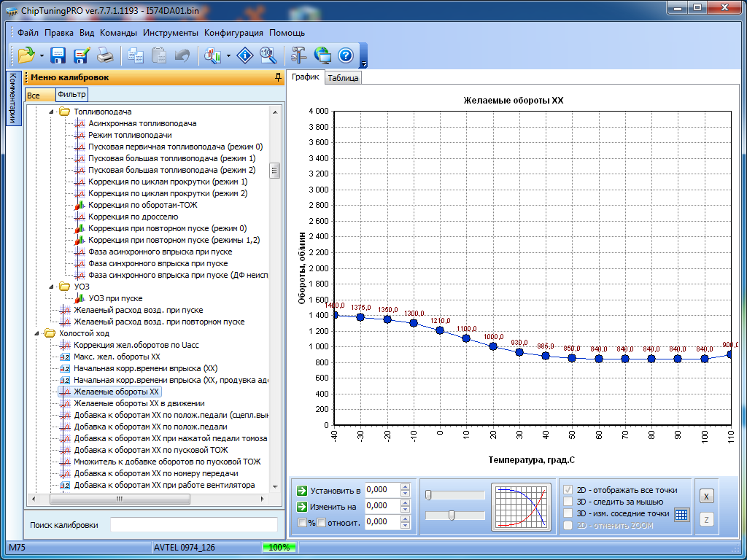The width and height of the screenshot is (747, 560).
Task: Enable the % percent checkbox
Action: coord(303,522)
